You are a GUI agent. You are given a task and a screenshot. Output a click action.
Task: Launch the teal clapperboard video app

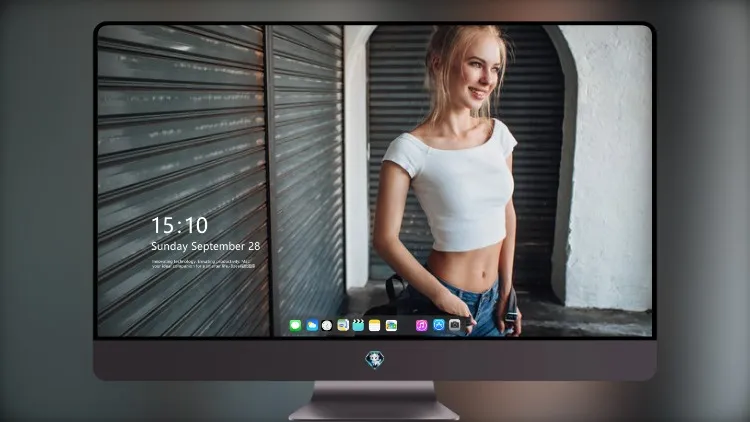point(358,326)
